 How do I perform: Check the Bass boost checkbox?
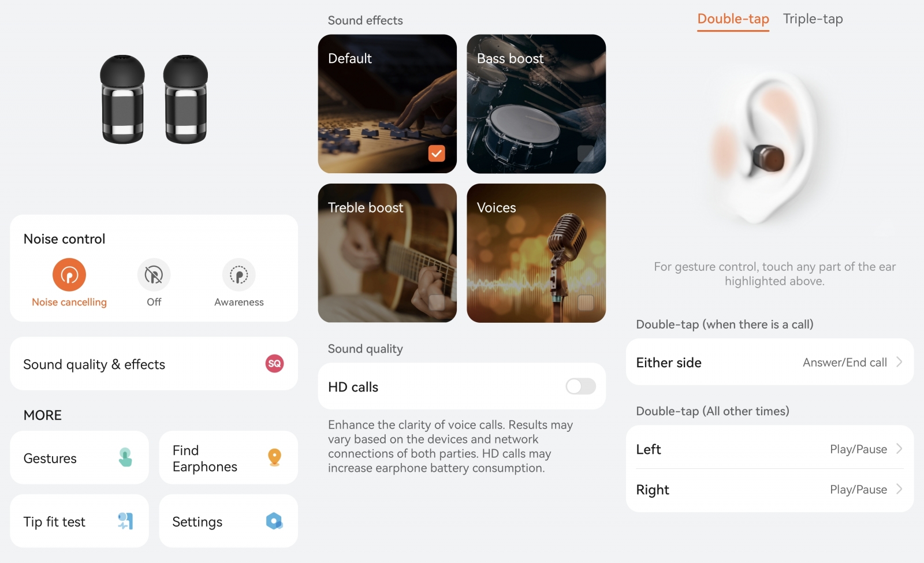pyautogui.click(x=586, y=154)
